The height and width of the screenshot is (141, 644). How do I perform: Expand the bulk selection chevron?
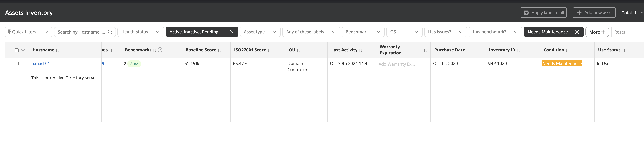(x=23, y=50)
